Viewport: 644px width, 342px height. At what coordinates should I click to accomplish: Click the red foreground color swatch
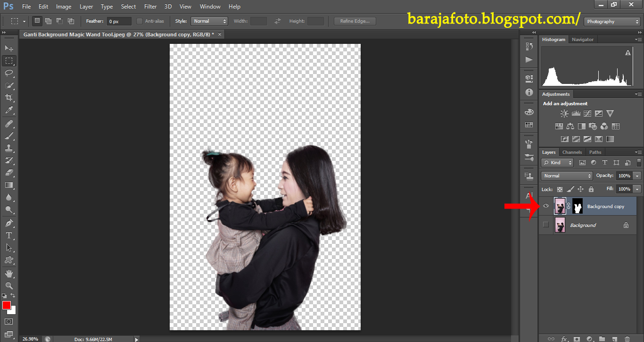click(6, 305)
